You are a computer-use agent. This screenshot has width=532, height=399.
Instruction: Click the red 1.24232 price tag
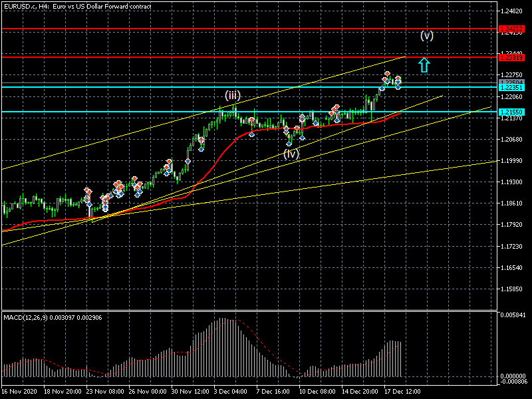[x=511, y=29]
